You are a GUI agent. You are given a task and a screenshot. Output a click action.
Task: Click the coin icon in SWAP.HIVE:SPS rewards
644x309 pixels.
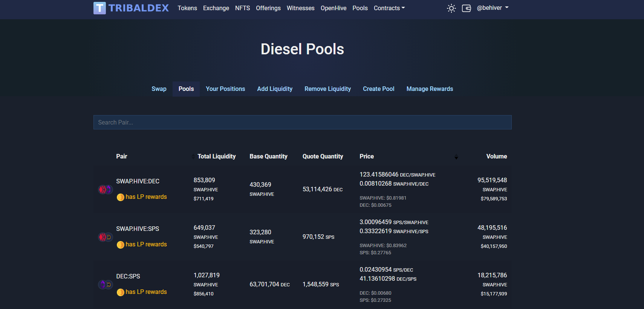pyautogui.click(x=120, y=245)
